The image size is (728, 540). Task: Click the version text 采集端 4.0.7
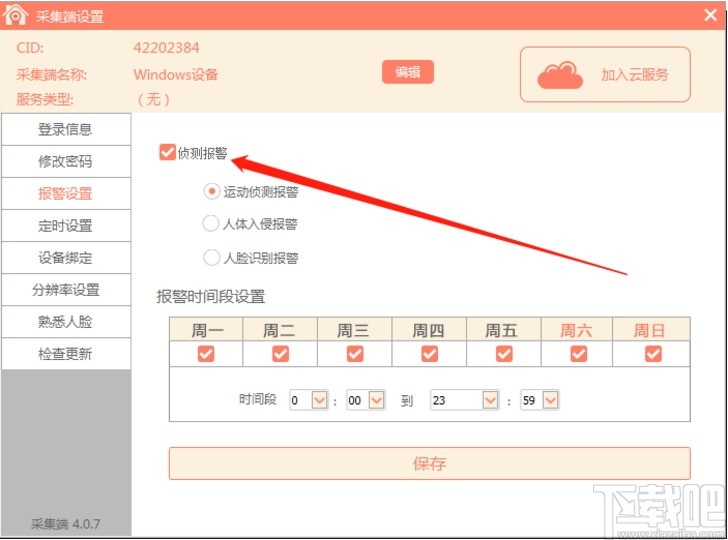(65, 524)
